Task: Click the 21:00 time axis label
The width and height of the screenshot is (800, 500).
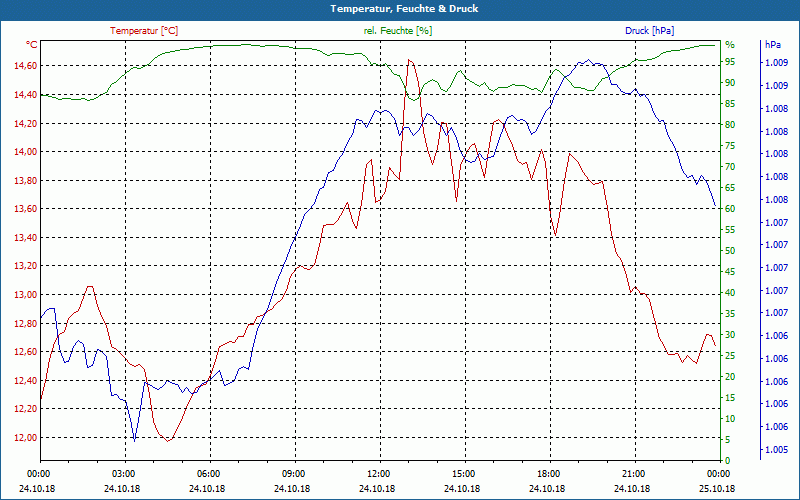Action: pyautogui.click(x=632, y=473)
